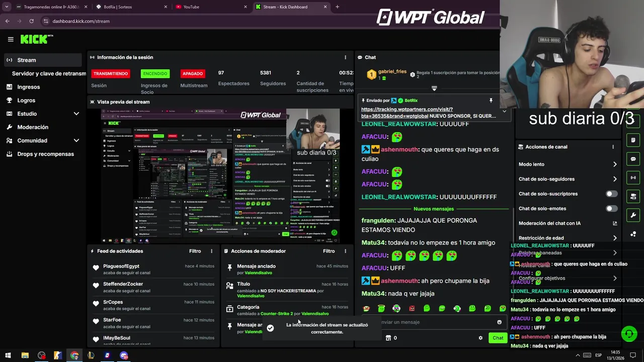Click the green Chat send button
The width and height of the screenshot is (644, 362).
pyautogui.click(x=498, y=338)
